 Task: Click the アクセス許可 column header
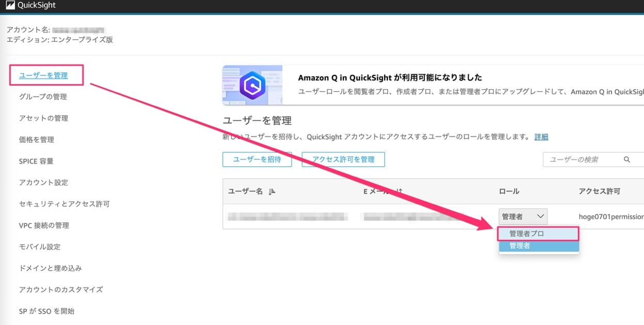pos(600,191)
